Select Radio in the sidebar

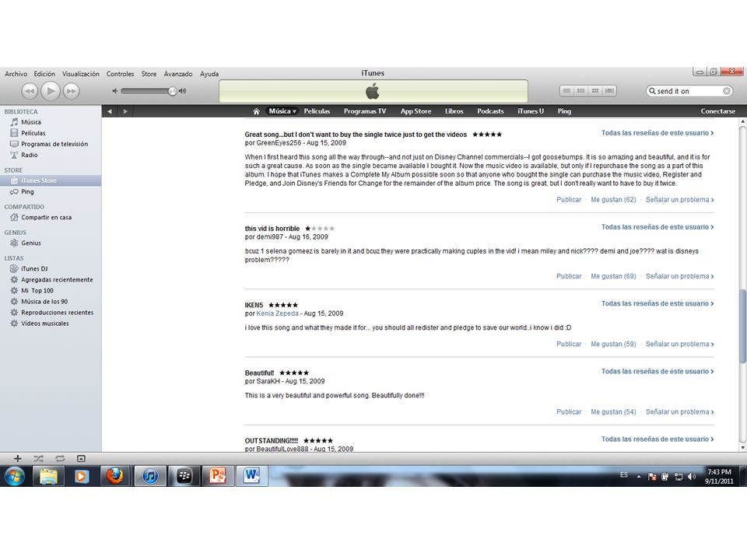click(51, 155)
